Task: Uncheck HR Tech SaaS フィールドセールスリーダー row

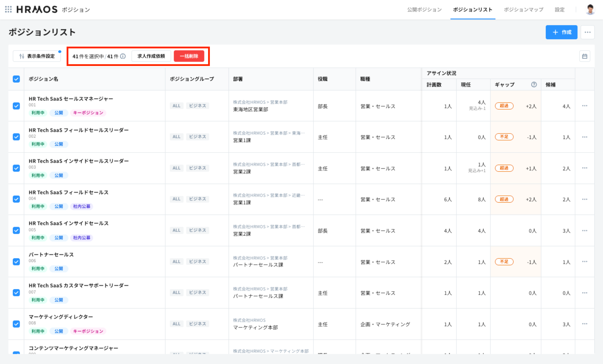Action: [x=16, y=137]
